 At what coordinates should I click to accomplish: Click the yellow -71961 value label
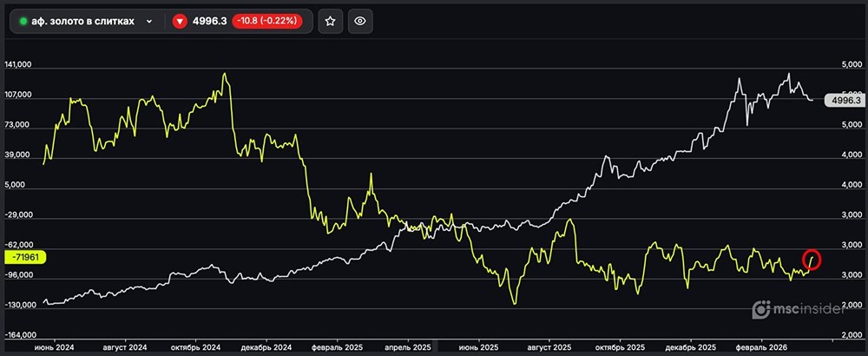tap(25, 258)
